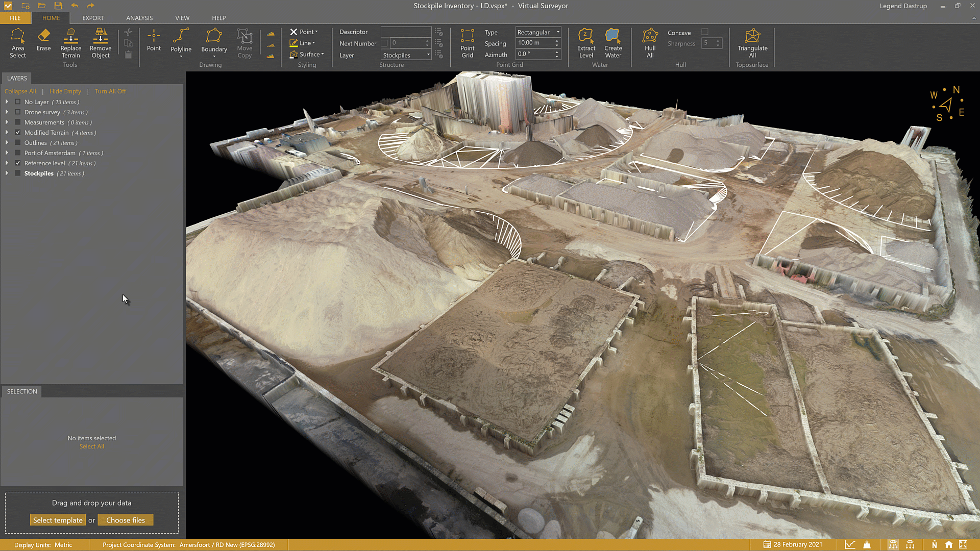This screenshot has height=551, width=980.
Task: Enable the Outlines layer checkbox
Action: click(x=18, y=142)
